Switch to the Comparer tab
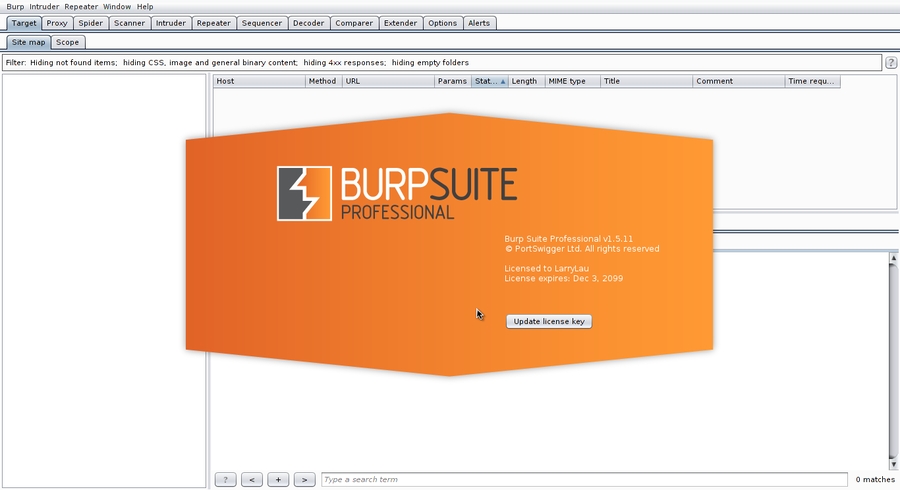 pyautogui.click(x=354, y=23)
